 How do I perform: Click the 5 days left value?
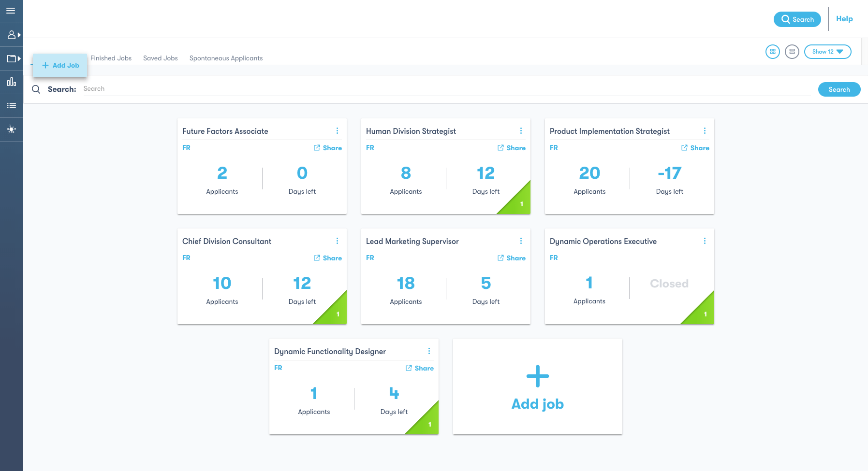[x=486, y=283]
